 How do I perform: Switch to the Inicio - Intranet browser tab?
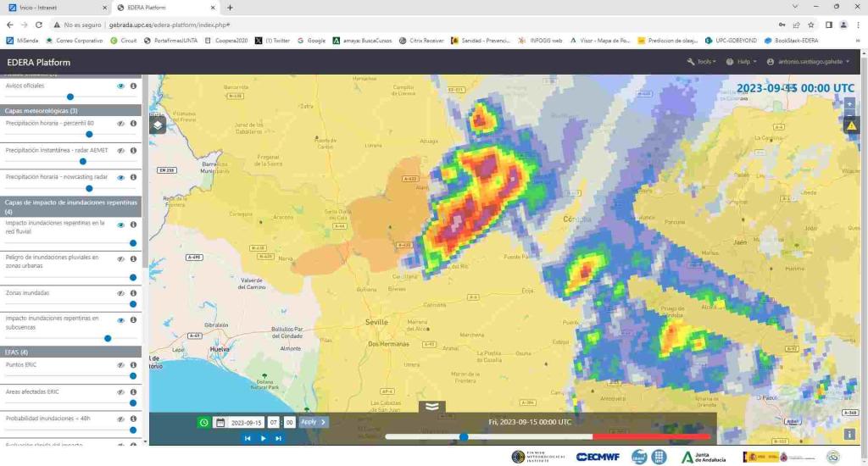(x=51, y=7)
